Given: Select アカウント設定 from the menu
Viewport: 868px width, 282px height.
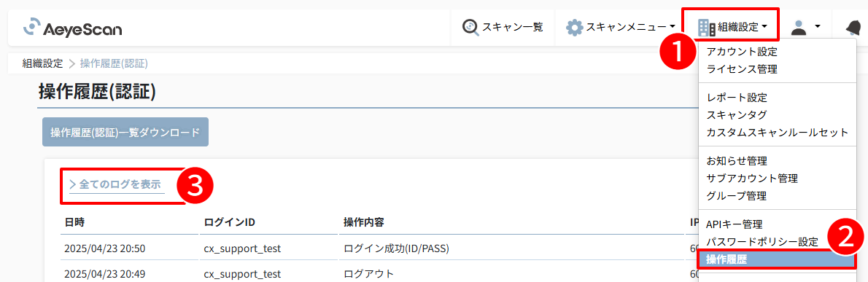Looking at the screenshot, I should pyautogui.click(x=742, y=52).
